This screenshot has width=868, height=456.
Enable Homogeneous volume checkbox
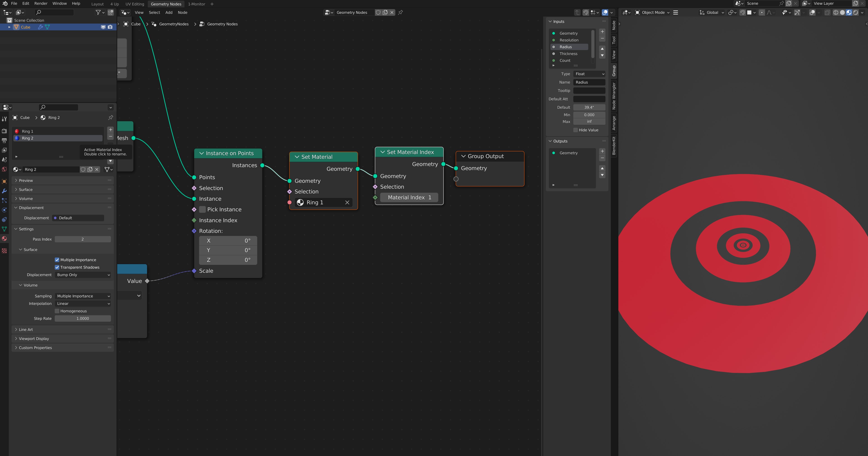coord(57,311)
